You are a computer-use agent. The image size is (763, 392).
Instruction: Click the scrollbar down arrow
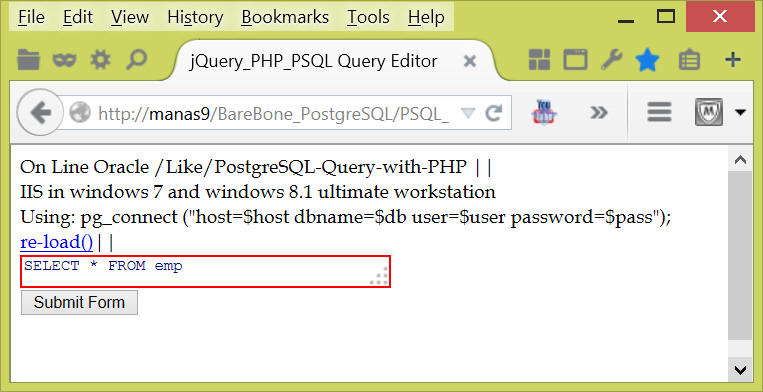(740, 370)
